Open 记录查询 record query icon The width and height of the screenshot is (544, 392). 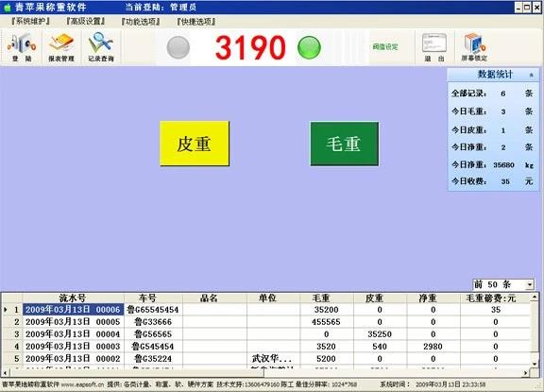(101, 47)
